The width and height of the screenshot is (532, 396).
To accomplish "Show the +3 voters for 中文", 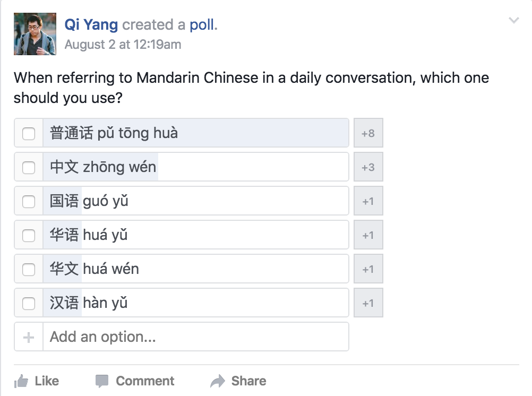I will coord(368,167).
